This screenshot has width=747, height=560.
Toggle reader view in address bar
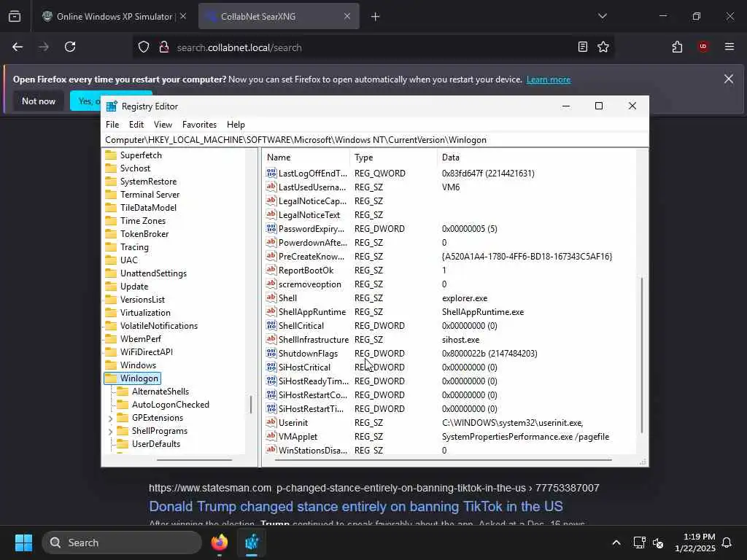pyautogui.click(x=583, y=47)
